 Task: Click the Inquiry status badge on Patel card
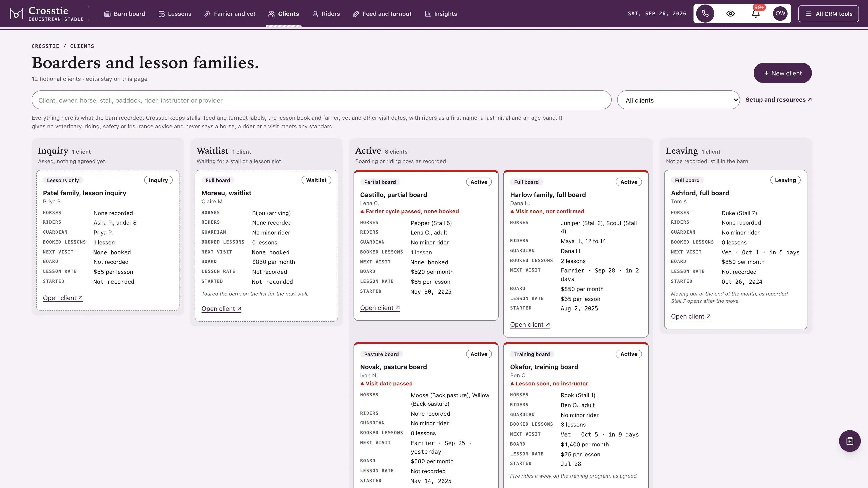[158, 180]
